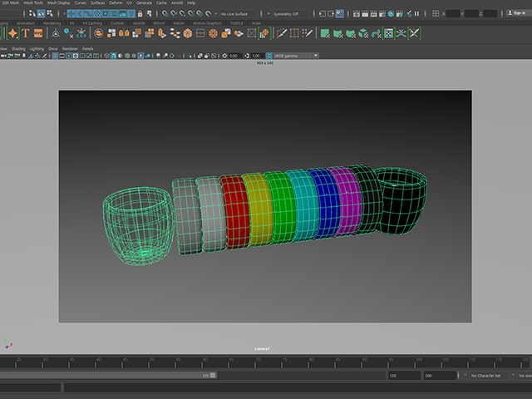Image resolution: width=532 pixels, height=399 pixels.
Task: Toggle the surfaces selection mask
Action: (x=96, y=13)
